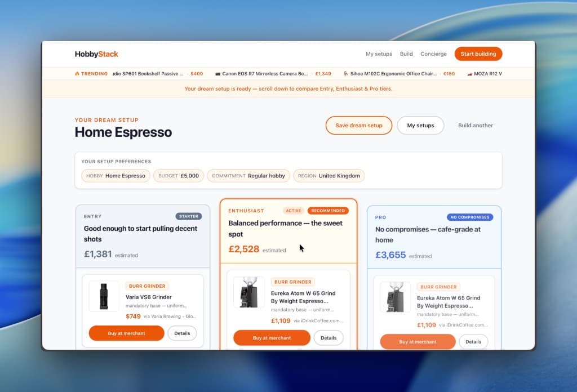
Task: Select the Hobby Home Espresso preference chip
Action: 116,176
